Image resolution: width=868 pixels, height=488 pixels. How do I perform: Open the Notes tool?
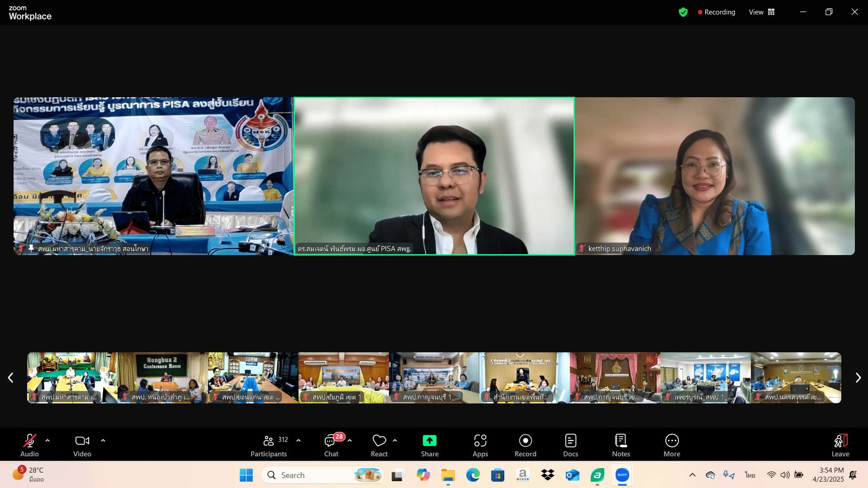pos(621,445)
